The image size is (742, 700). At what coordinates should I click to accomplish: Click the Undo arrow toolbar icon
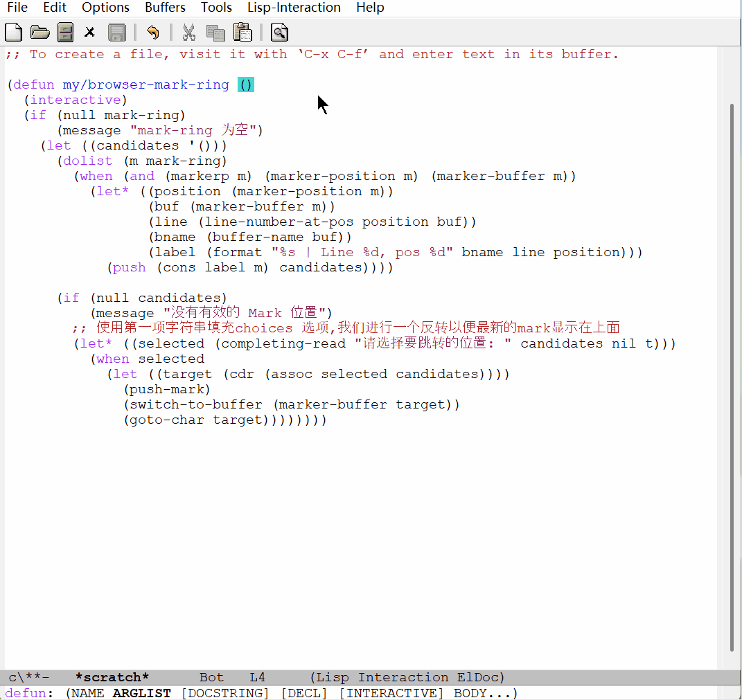click(152, 32)
